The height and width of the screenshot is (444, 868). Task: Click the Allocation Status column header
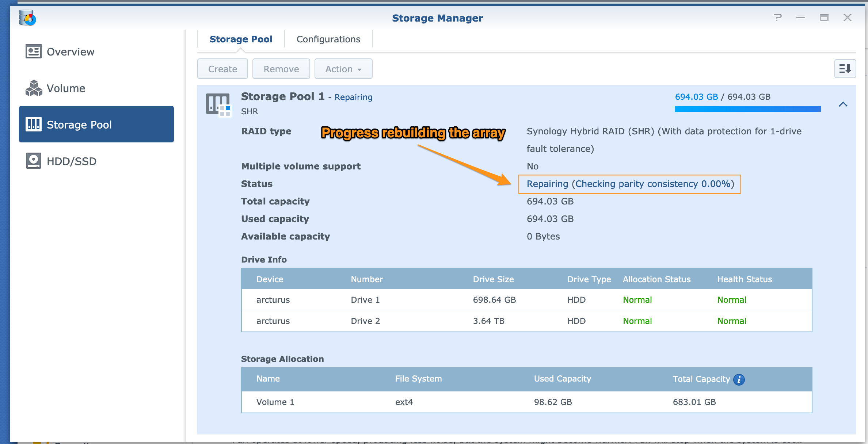click(x=656, y=279)
